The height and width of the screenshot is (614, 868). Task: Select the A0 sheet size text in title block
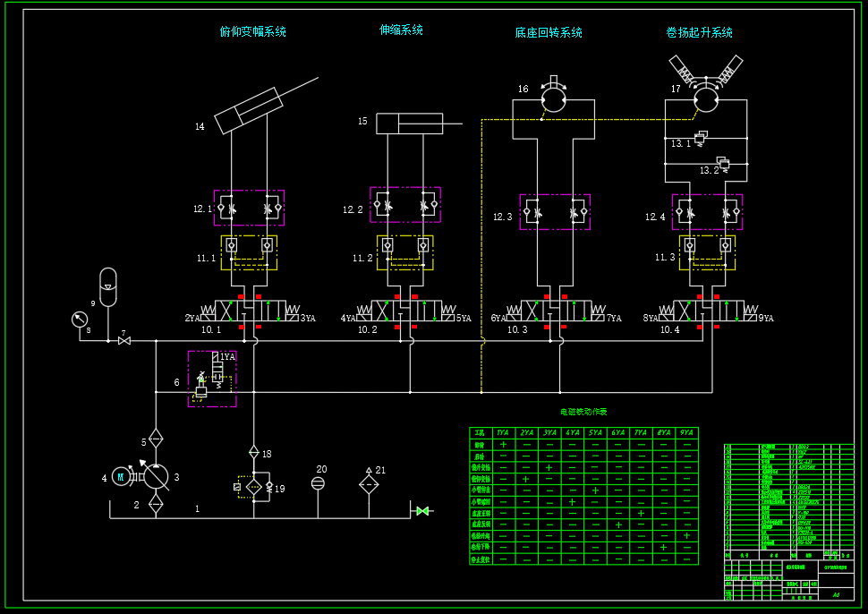click(x=836, y=594)
